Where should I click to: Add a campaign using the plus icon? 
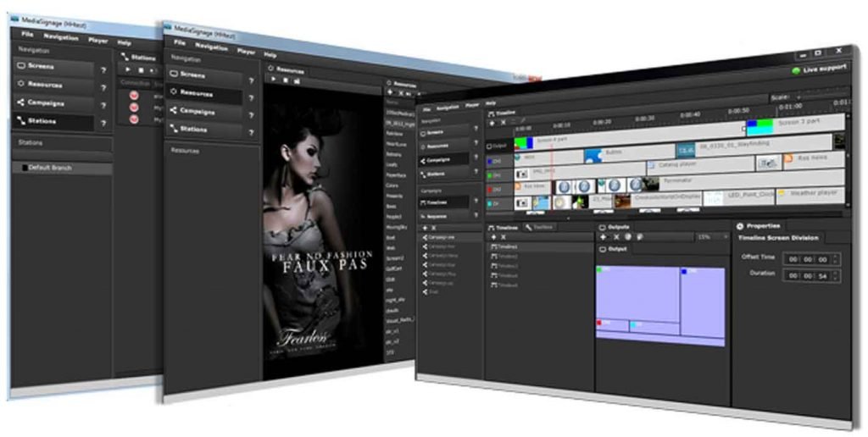coord(425,228)
